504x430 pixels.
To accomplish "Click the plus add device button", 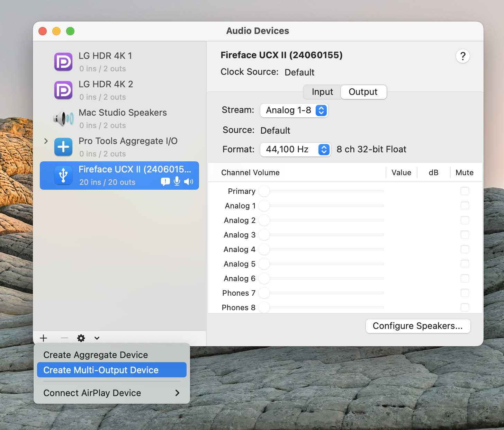I will click(x=44, y=338).
